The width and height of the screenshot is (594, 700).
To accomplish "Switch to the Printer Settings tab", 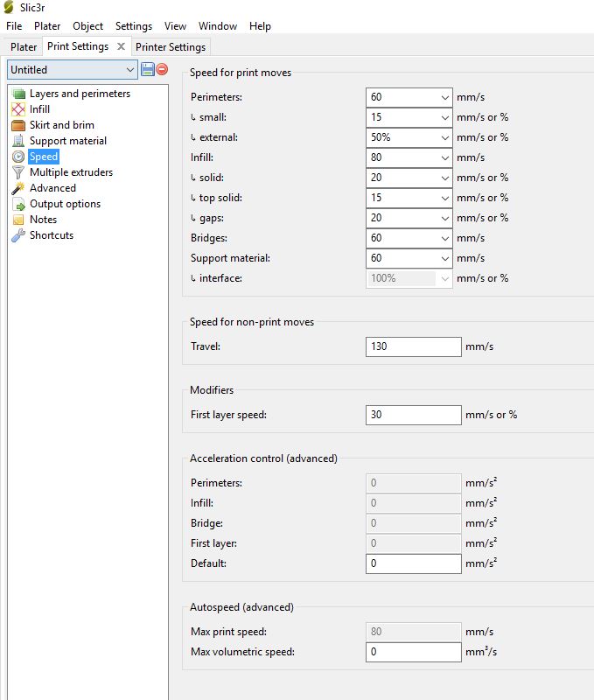I will coord(171,46).
